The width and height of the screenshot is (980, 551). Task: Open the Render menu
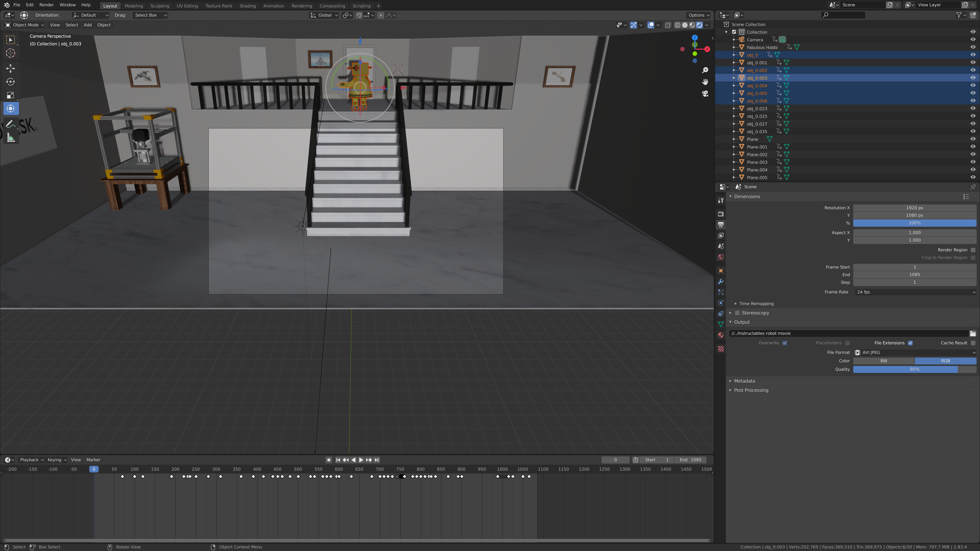coord(46,5)
